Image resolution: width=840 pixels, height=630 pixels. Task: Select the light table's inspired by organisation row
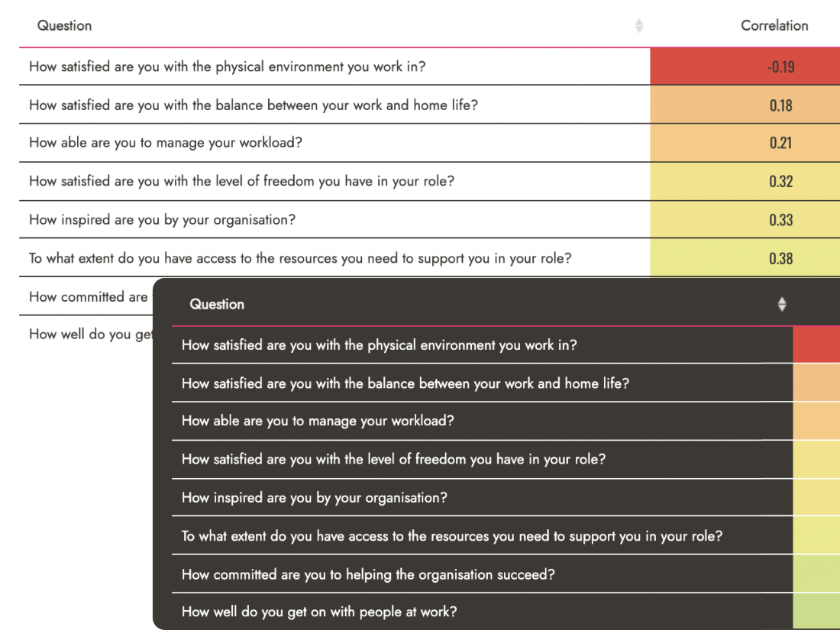[x=162, y=220]
